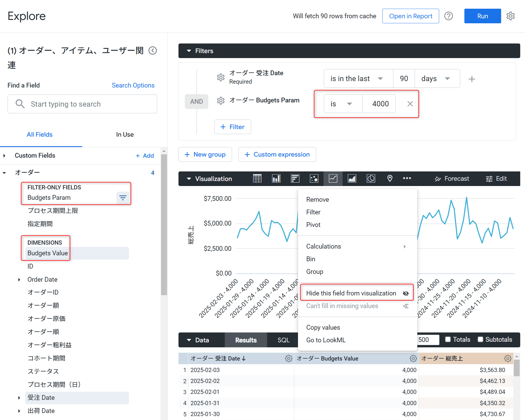Expand Order Date dimension group
The image size is (525, 420).
[19, 279]
